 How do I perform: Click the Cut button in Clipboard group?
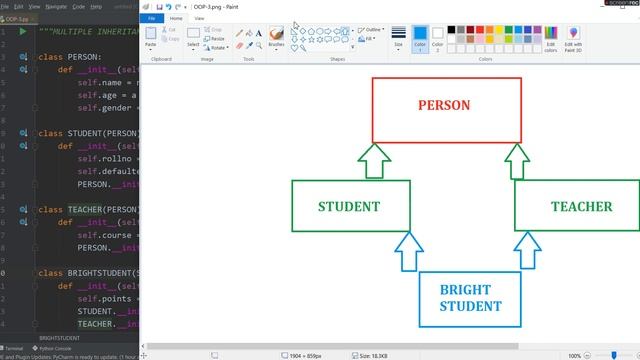[x=169, y=30]
